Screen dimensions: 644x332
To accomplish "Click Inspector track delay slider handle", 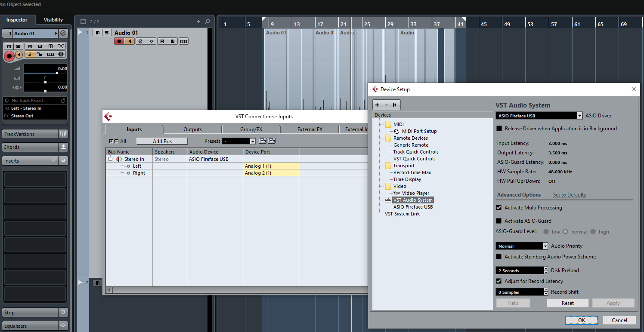I will pos(45,91).
